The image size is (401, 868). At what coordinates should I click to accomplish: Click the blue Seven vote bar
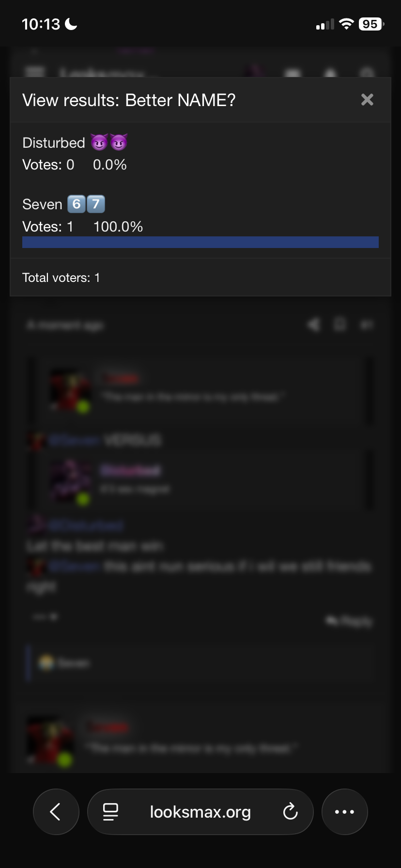(x=200, y=242)
